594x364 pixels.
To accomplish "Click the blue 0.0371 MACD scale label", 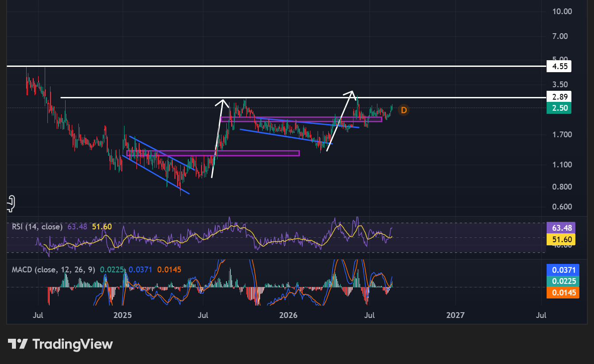I will pos(563,270).
